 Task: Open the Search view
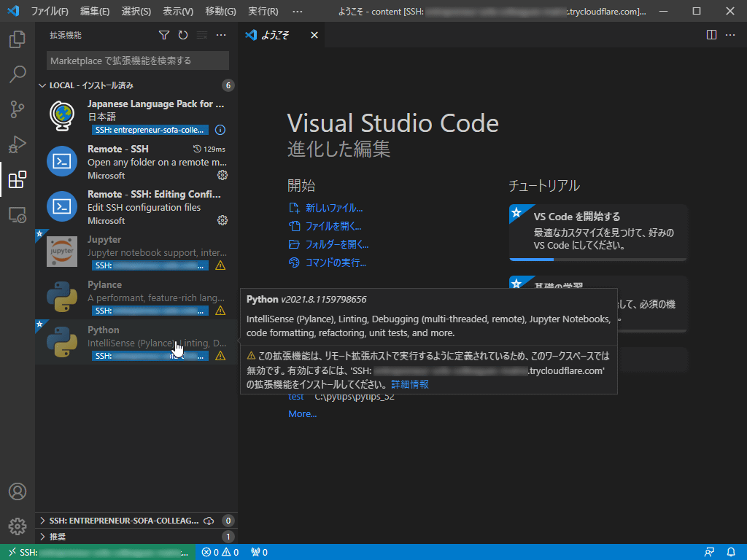tap(18, 74)
